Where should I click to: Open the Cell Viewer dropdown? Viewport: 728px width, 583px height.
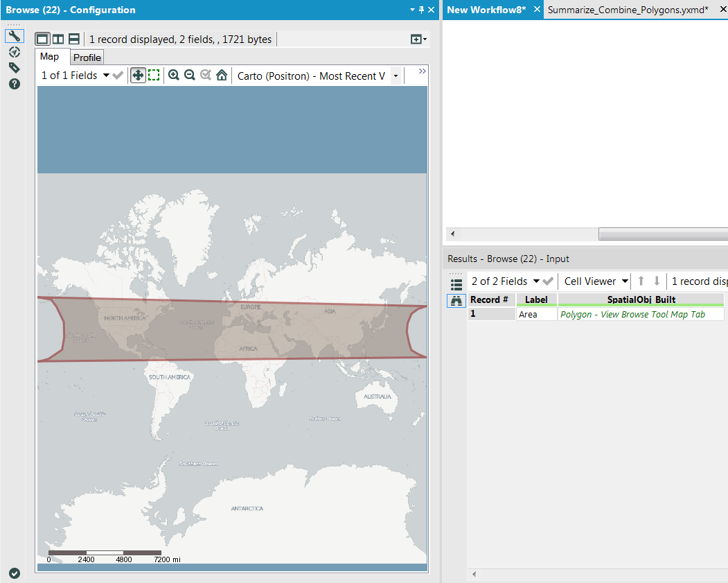(x=594, y=281)
